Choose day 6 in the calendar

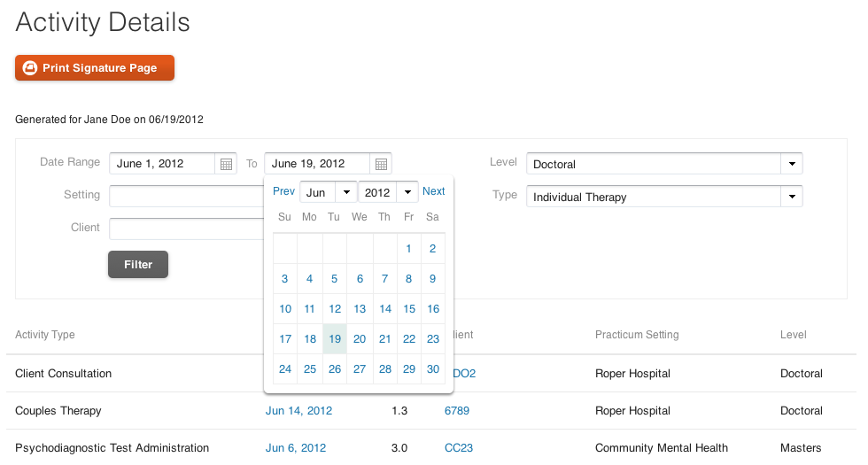coord(360,278)
